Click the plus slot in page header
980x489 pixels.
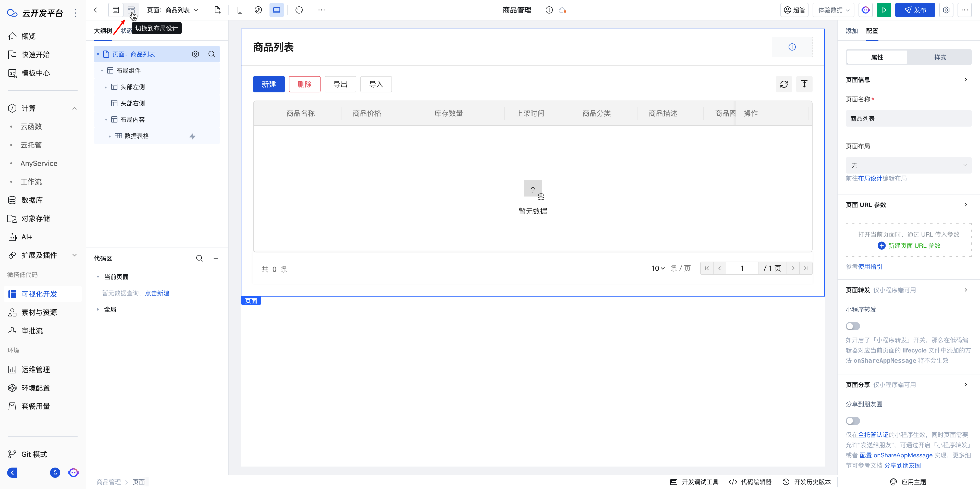click(x=792, y=47)
